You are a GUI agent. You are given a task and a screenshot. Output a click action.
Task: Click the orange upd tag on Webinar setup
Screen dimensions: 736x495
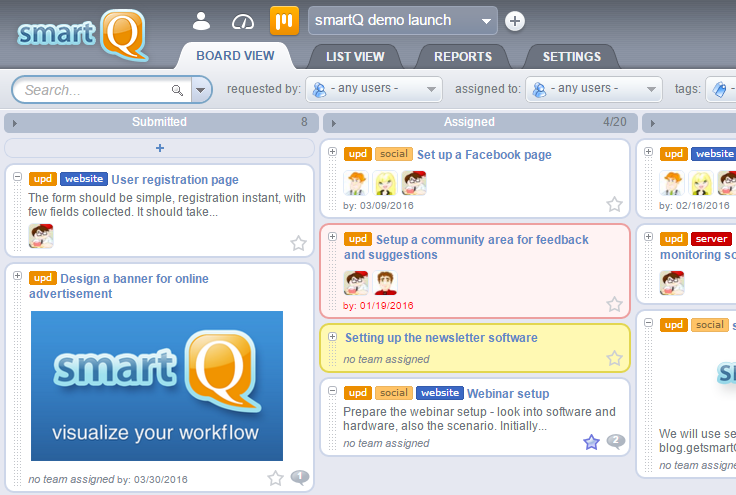click(x=357, y=393)
